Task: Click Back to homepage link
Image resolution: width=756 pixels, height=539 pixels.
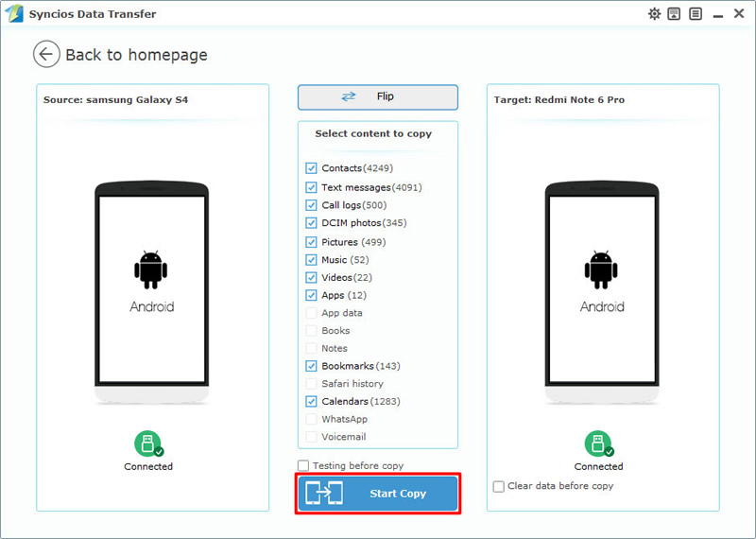Action: [x=136, y=55]
